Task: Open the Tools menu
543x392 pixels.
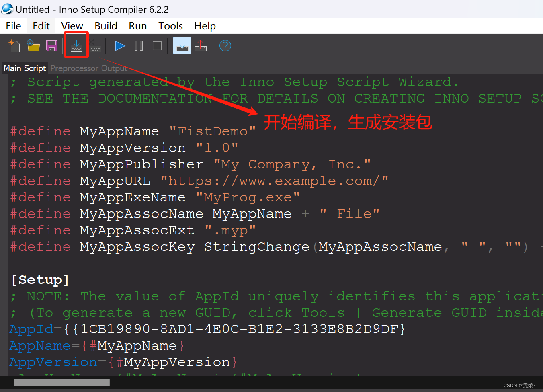Action: pyautogui.click(x=170, y=26)
